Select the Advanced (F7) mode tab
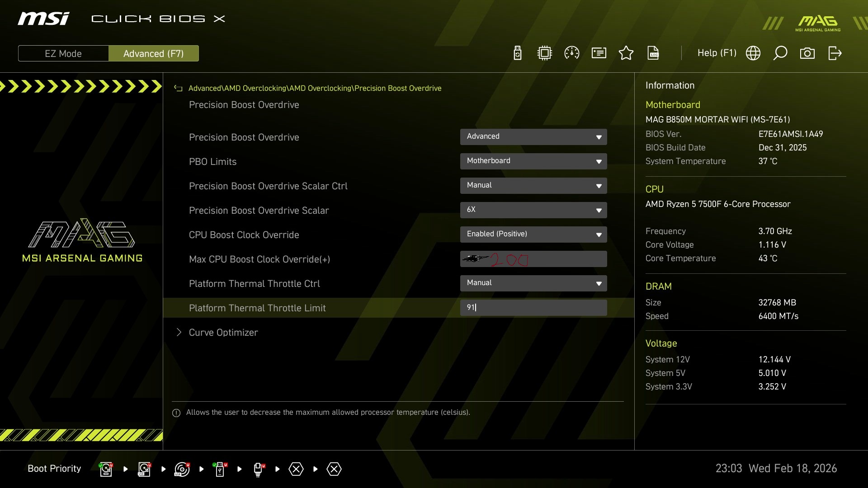868x488 pixels. [x=154, y=53]
